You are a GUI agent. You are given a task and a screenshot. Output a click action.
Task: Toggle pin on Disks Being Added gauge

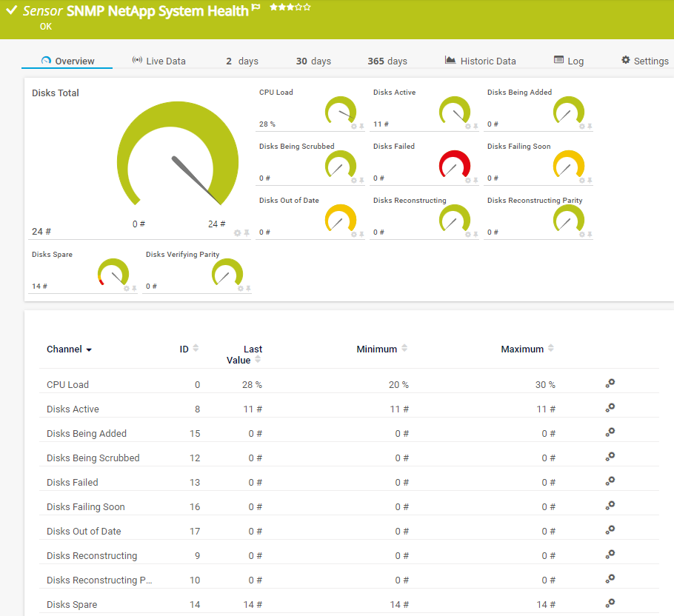point(590,127)
